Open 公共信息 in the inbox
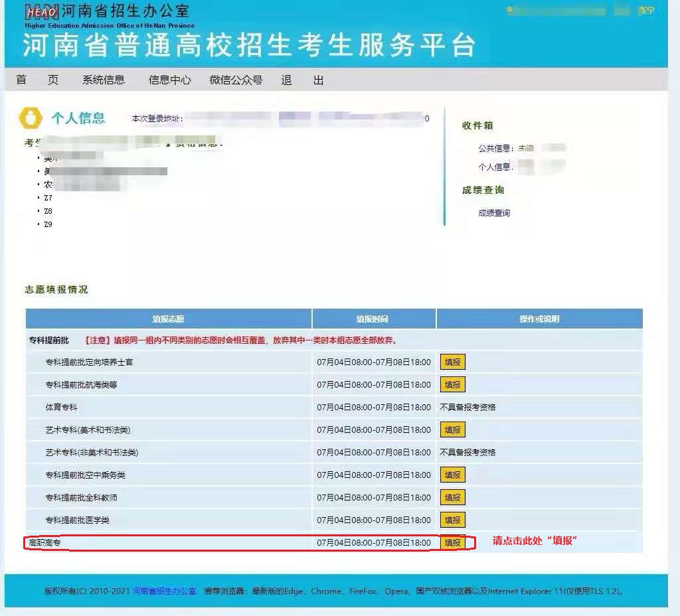The width and height of the screenshot is (680, 616). 495,148
